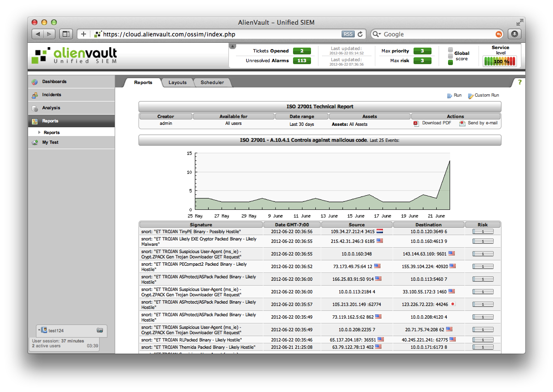Switch to the Layouts tab
553x392 pixels.
pyautogui.click(x=177, y=83)
